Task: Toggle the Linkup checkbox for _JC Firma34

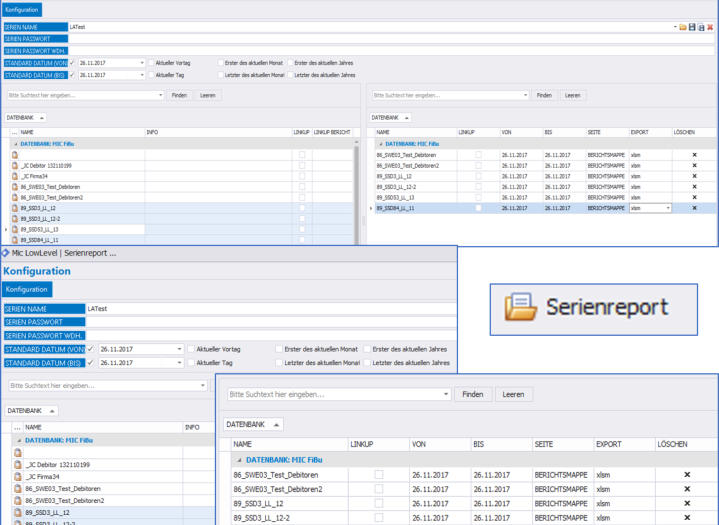Action: pos(302,176)
